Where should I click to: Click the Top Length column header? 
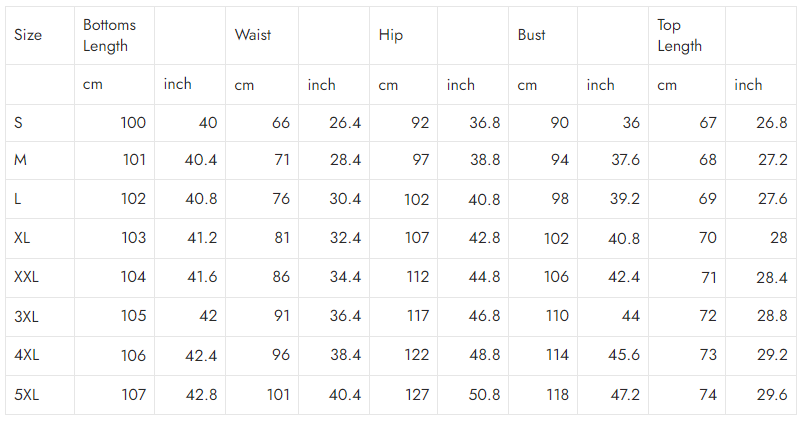pyautogui.click(x=679, y=35)
